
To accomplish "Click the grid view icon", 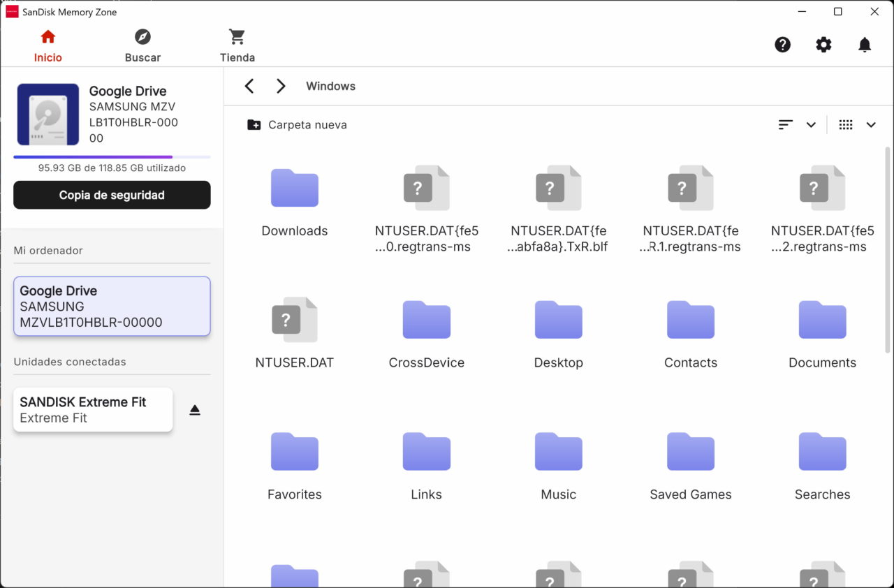I will pos(846,125).
